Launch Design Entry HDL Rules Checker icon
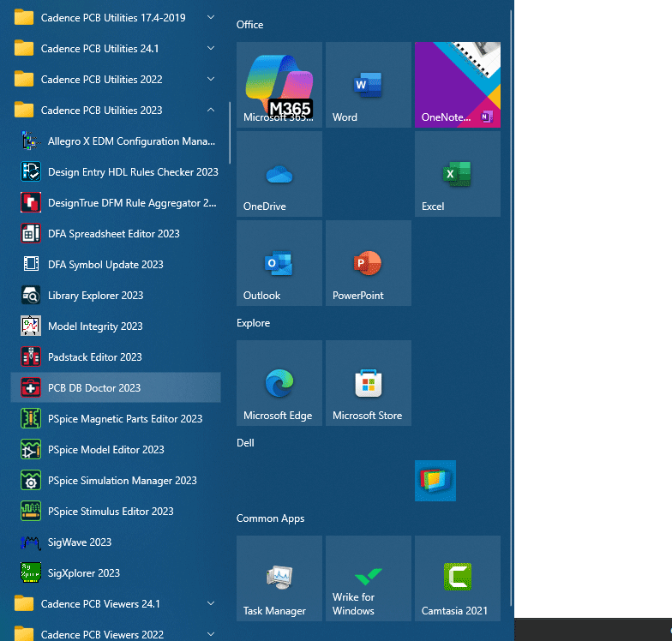Viewport: 672px width, 641px height. tap(31, 171)
